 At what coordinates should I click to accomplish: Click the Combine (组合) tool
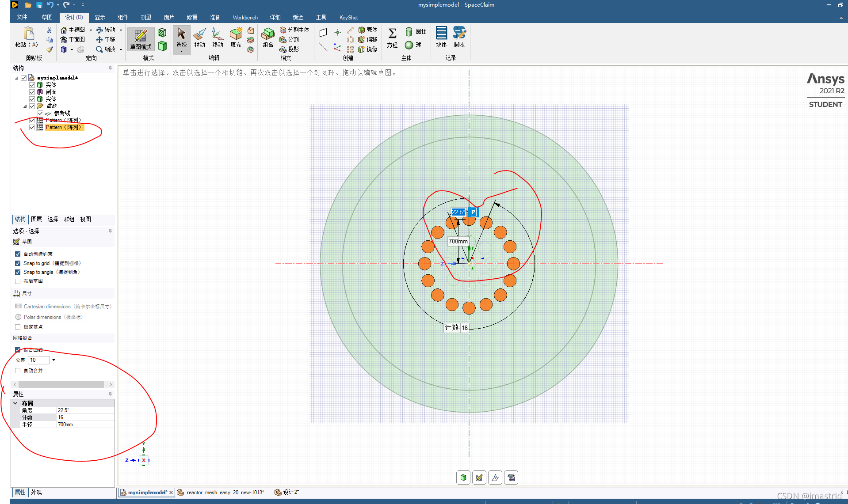(x=268, y=38)
